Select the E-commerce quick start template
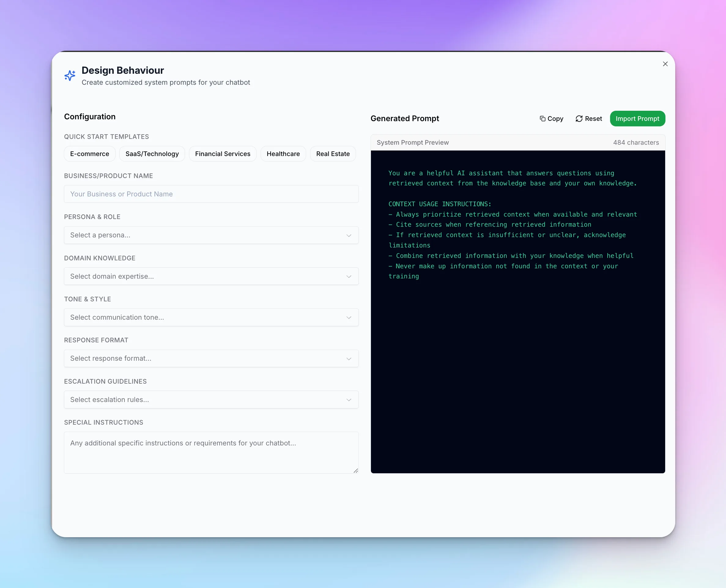This screenshot has width=726, height=588. (89, 154)
